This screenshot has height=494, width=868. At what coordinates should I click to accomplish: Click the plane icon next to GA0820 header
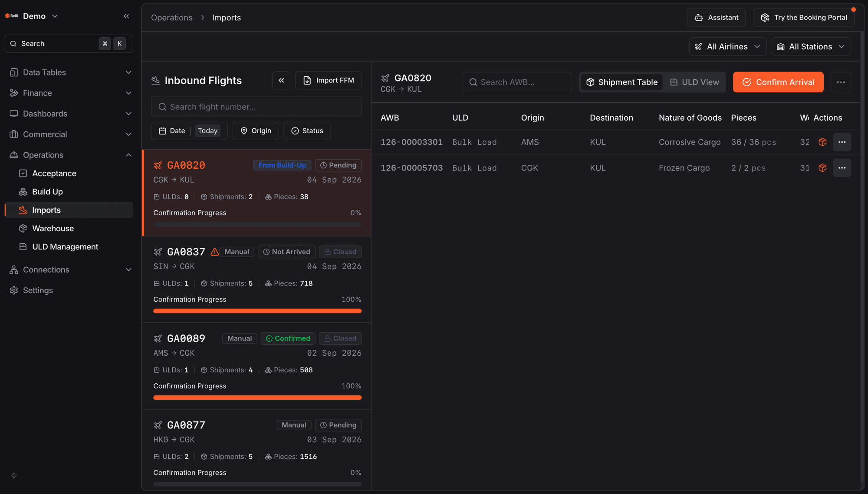(385, 78)
